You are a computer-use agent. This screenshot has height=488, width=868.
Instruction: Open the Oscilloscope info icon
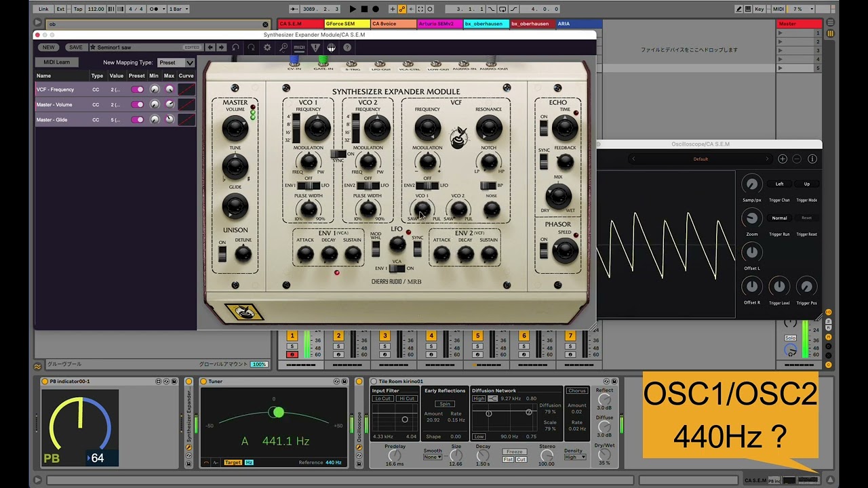812,159
